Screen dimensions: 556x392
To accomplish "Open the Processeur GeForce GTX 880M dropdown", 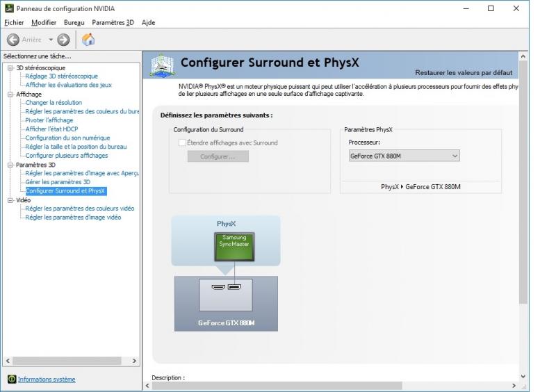I will [404, 156].
